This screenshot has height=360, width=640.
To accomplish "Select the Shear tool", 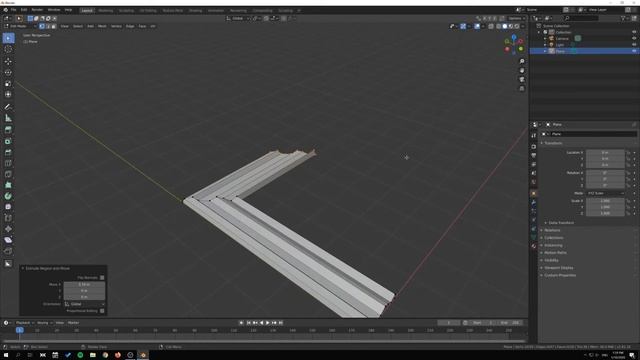I will 8,240.
